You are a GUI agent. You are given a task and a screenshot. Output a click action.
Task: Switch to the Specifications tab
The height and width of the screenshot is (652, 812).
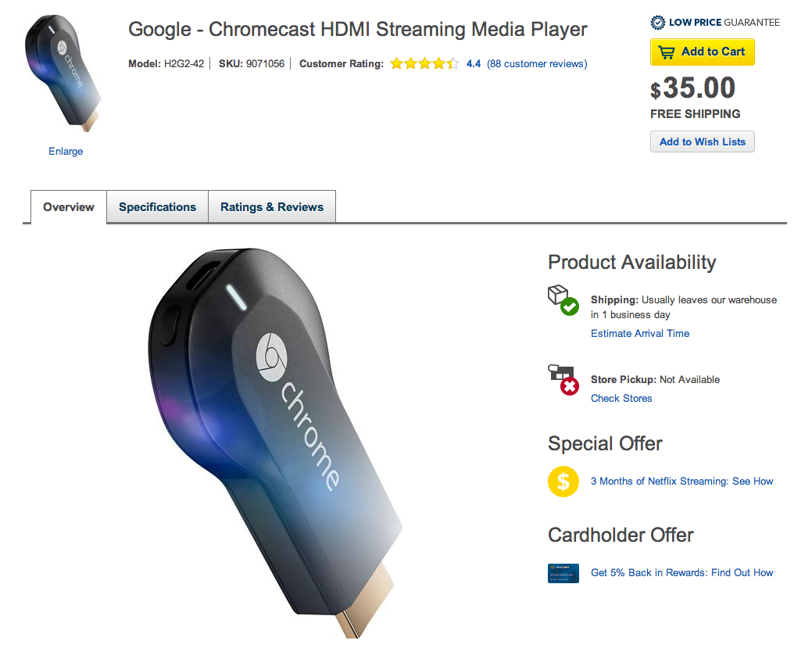point(157,207)
